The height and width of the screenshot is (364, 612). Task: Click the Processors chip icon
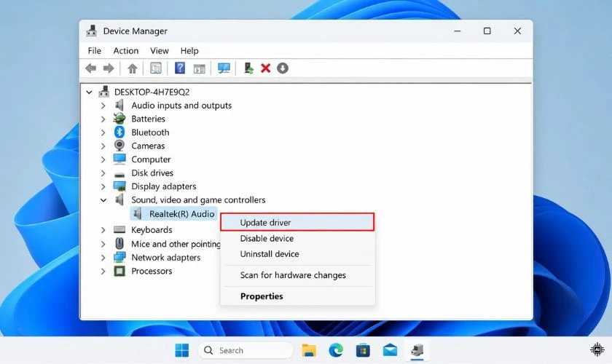(119, 271)
